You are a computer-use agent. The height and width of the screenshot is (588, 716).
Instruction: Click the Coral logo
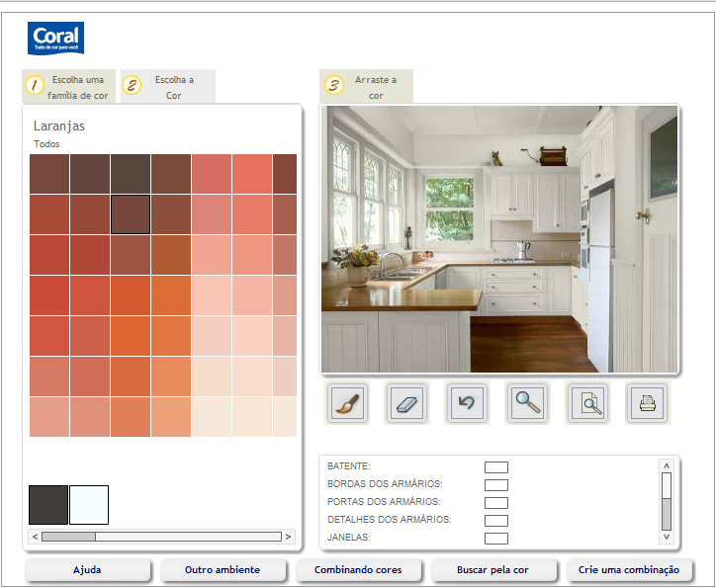click(55, 39)
